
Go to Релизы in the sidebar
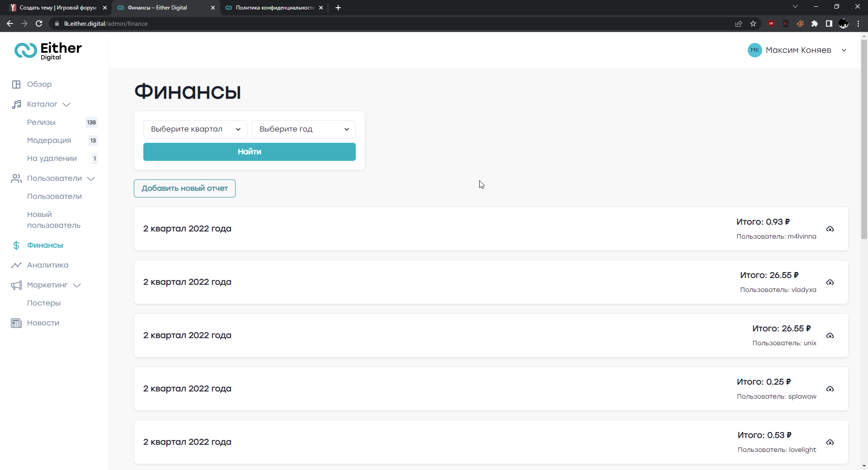[x=41, y=122]
